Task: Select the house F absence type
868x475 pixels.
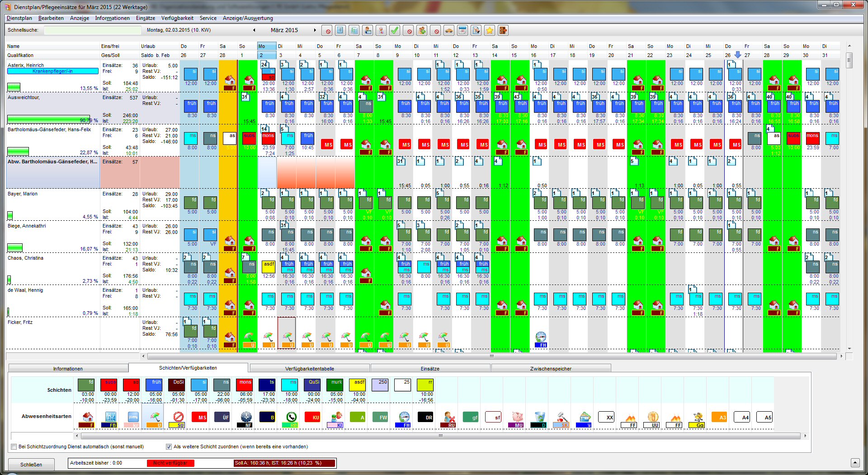Action: 87,418
